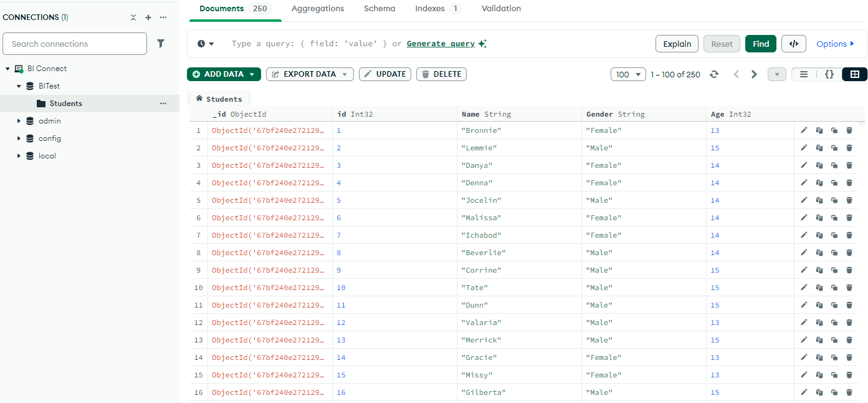
Task: Click the Search connections input field
Action: [75, 44]
